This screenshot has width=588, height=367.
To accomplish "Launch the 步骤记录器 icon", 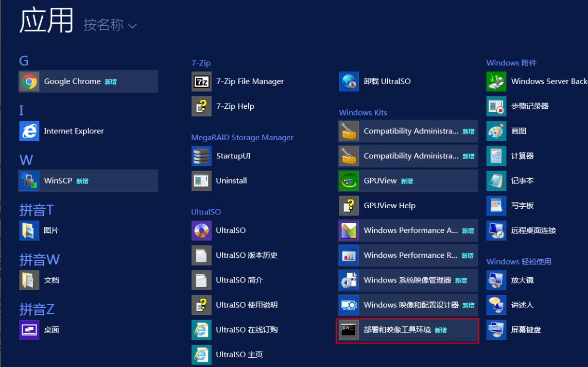I will point(496,106).
